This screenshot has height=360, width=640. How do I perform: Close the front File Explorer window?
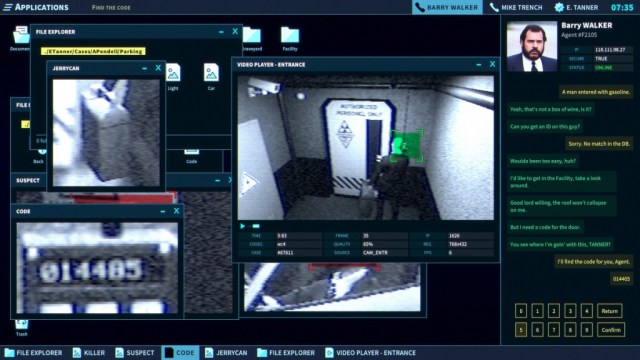click(235, 31)
